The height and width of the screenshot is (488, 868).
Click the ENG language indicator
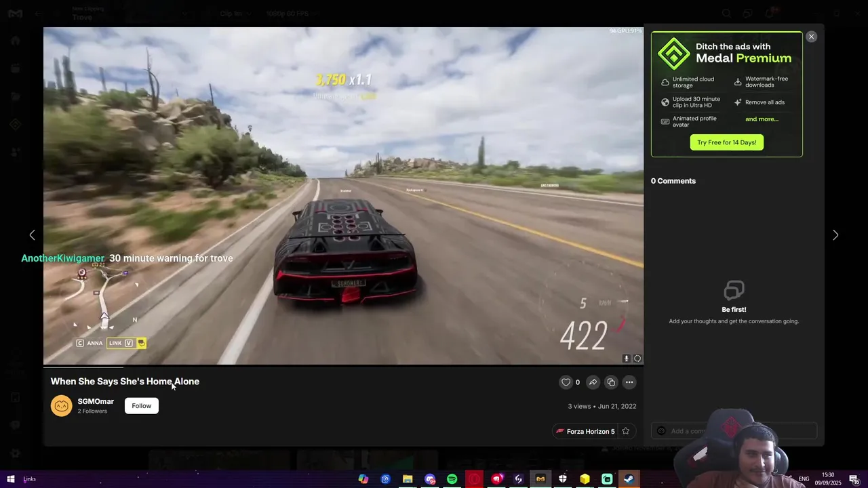point(804,479)
